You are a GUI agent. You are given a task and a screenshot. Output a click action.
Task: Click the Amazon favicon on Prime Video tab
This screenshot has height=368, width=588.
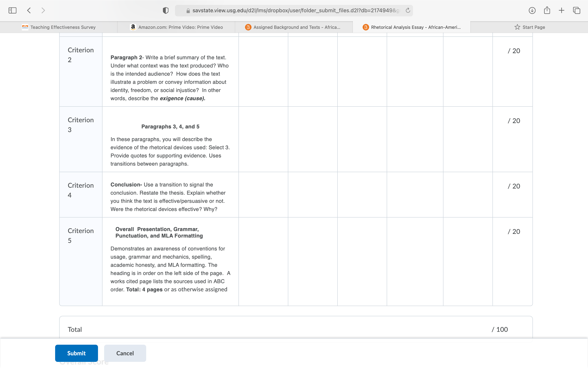coord(133,27)
